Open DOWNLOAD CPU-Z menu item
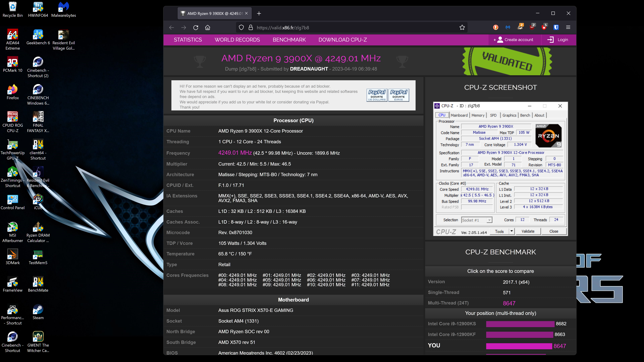 tap(342, 40)
